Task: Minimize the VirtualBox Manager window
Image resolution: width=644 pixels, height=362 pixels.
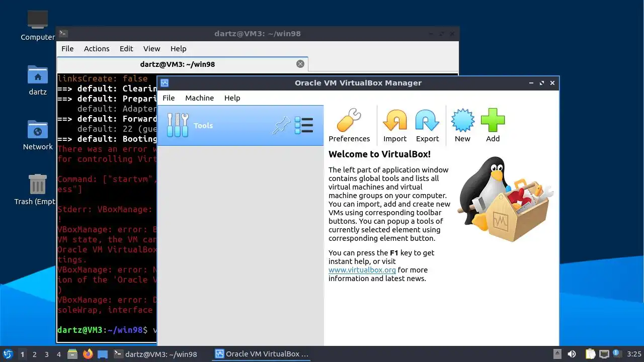Action: pyautogui.click(x=531, y=83)
